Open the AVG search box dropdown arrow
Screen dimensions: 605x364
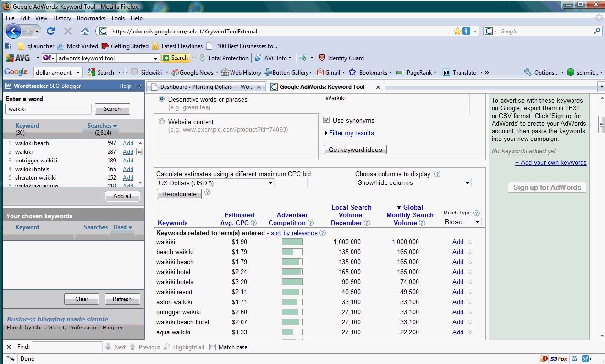click(155, 58)
